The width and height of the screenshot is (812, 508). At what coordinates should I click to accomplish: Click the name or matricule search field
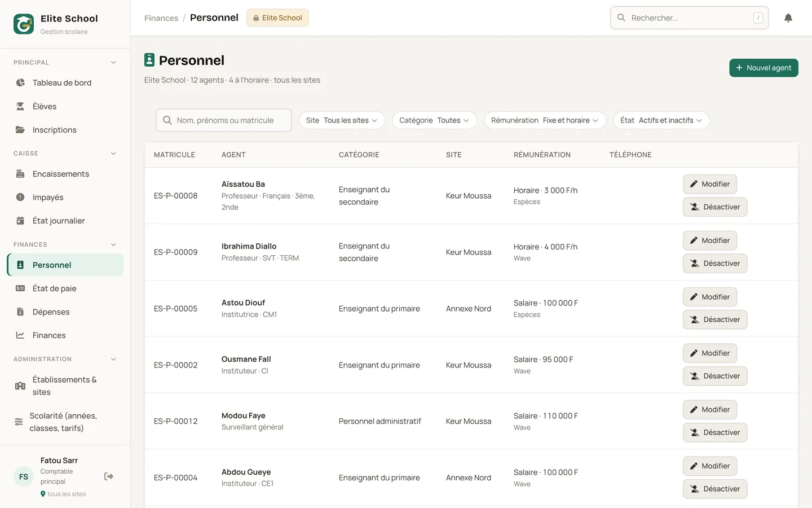point(224,120)
